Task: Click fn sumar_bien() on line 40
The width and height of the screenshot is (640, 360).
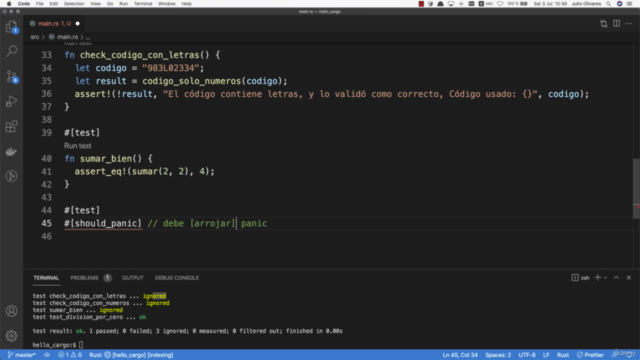Action: click(x=108, y=158)
